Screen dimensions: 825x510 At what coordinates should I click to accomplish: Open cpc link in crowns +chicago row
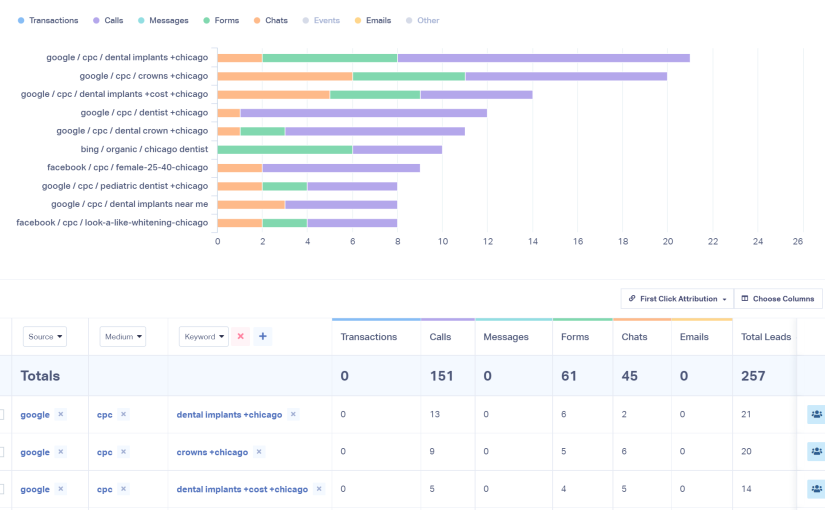[105, 452]
